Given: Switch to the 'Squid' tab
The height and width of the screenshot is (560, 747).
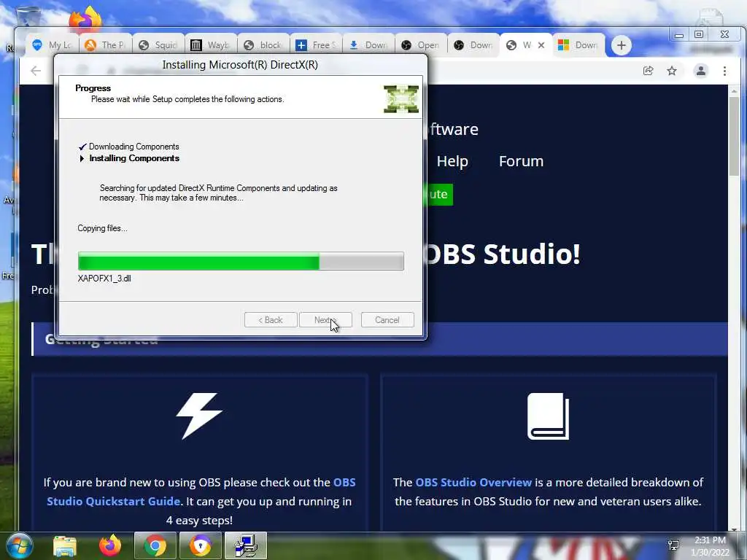Looking at the screenshot, I should [158, 45].
